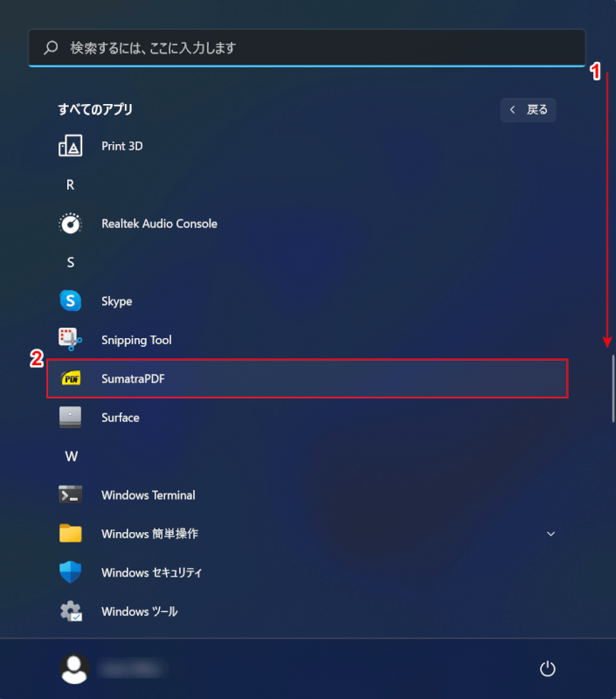Click the Windows Terminal icon
This screenshot has height=699, width=616.
pyautogui.click(x=71, y=495)
